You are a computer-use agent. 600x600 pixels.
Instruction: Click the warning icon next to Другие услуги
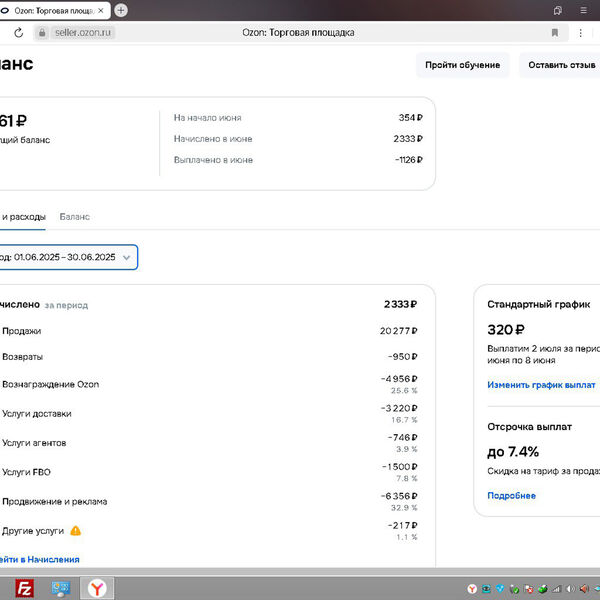pos(76,531)
